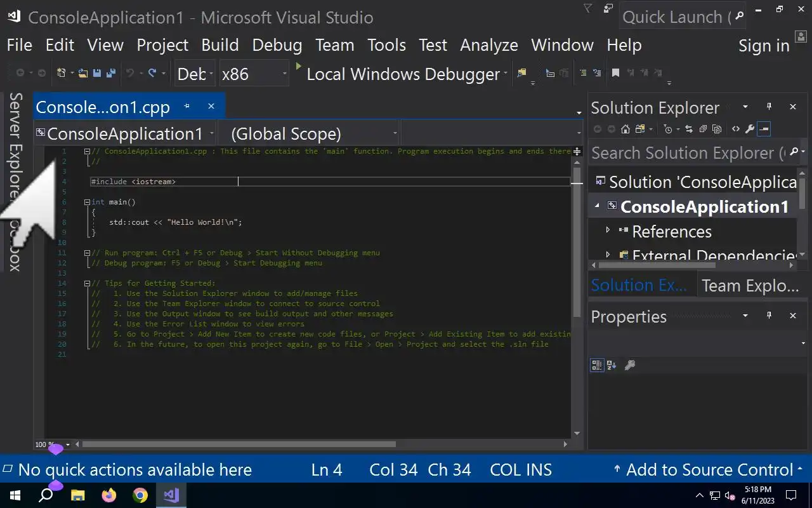
Task: Open the Windows Start button
Action: pos(15,495)
